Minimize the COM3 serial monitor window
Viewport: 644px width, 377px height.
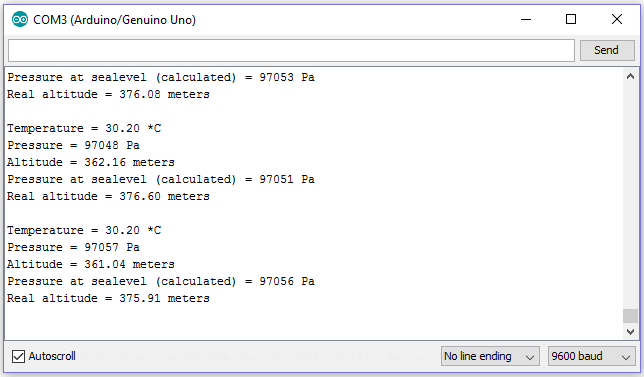coord(526,19)
